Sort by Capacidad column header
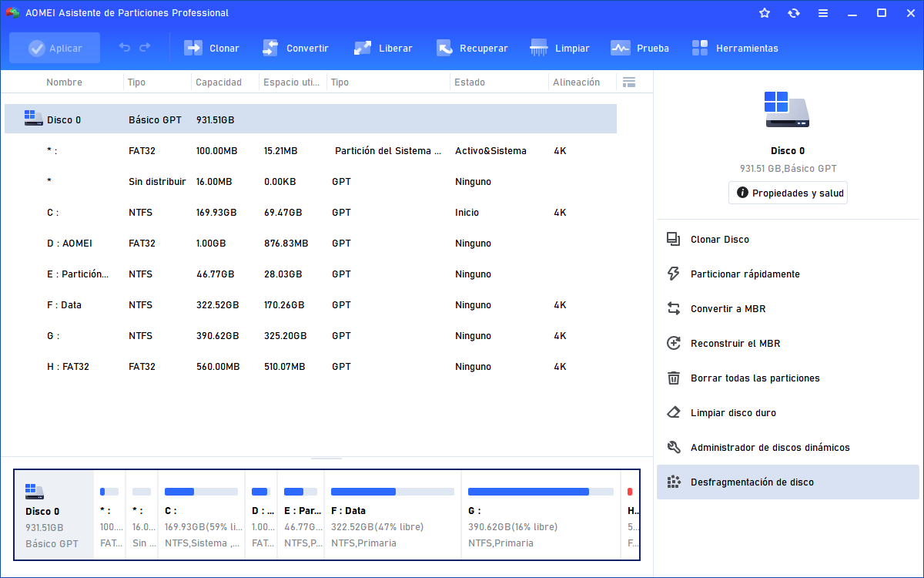 pyautogui.click(x=219, y=82)
